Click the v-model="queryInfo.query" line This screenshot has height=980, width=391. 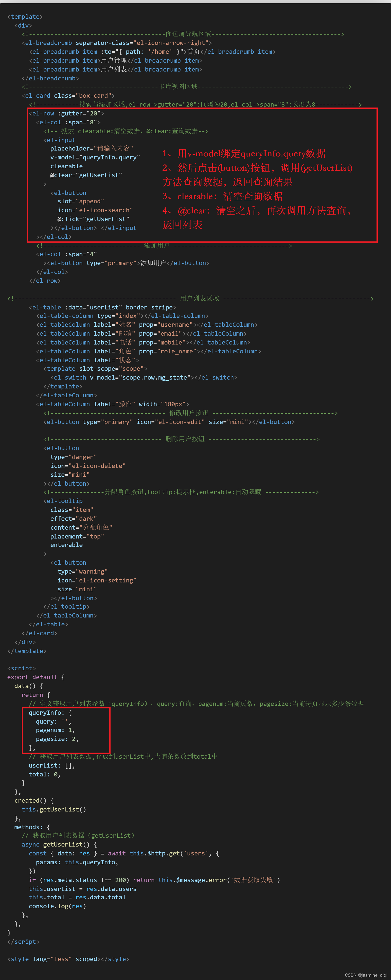95,158
